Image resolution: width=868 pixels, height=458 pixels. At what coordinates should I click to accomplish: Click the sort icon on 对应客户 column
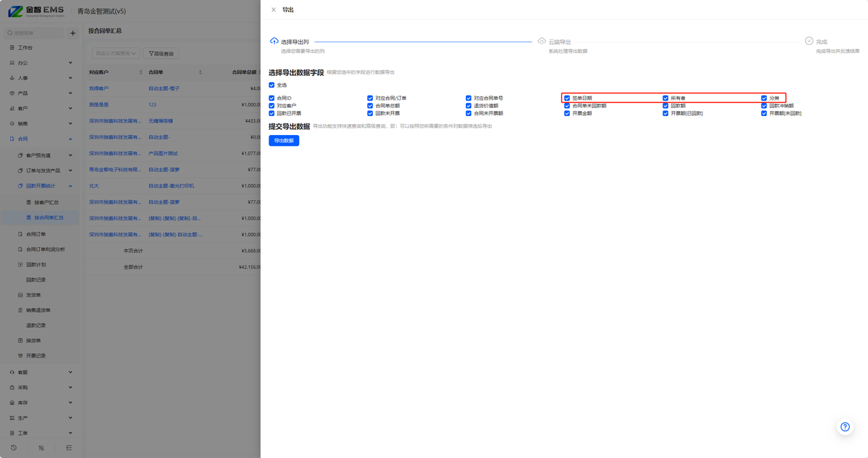(x=141, y=72)
